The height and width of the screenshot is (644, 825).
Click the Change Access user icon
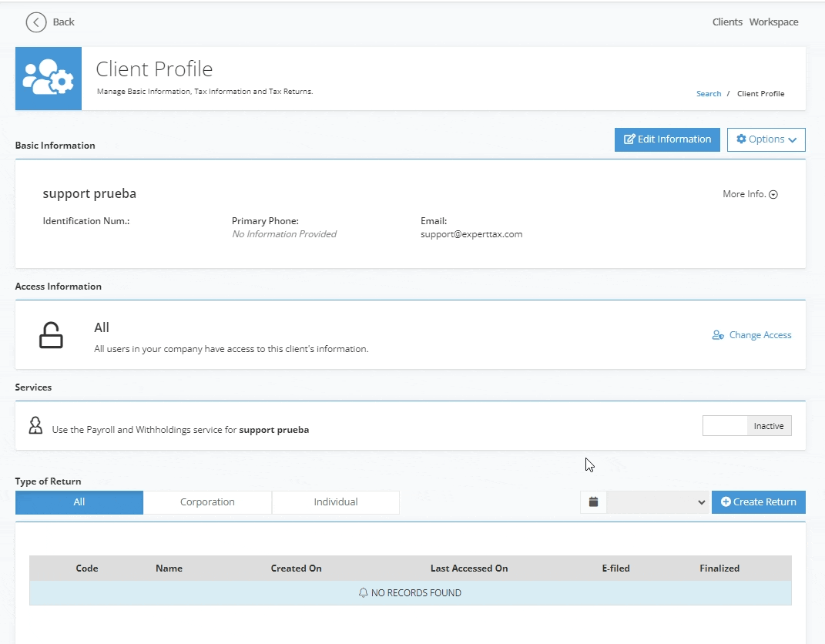pos(718,335)
